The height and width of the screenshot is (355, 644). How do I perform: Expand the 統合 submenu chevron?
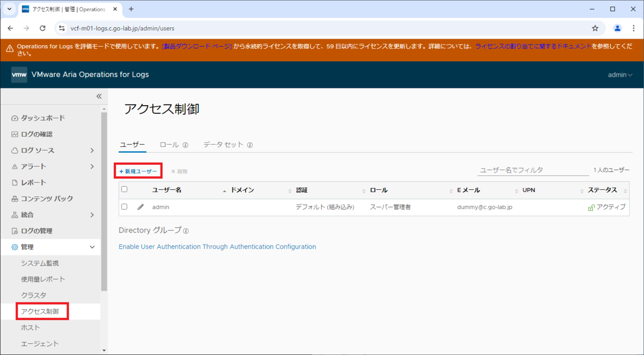(x=92, y=215)
